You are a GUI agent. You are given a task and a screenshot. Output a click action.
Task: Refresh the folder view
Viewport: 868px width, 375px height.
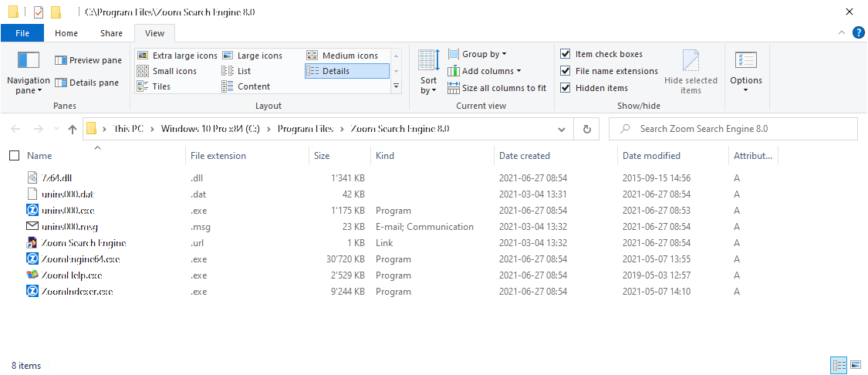tap(587, 129)
